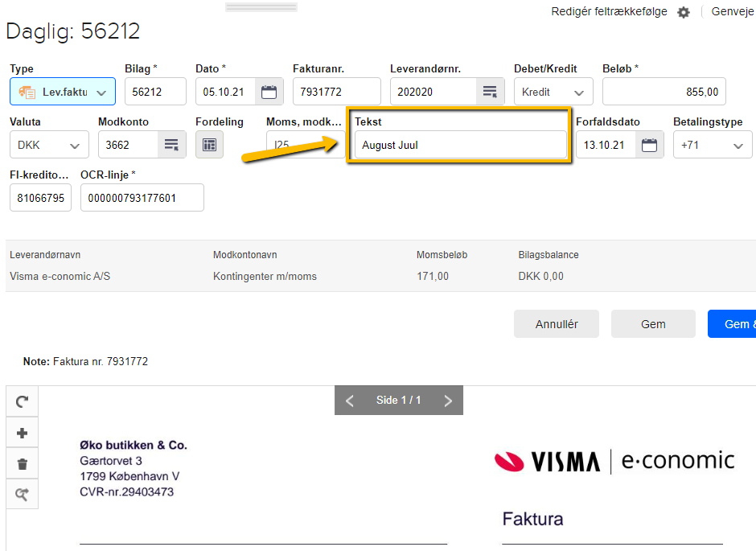This screenshot has width=756, height=551.
Task: Open Redigér feltrækkefølge link
Action: tap(609, 12)
